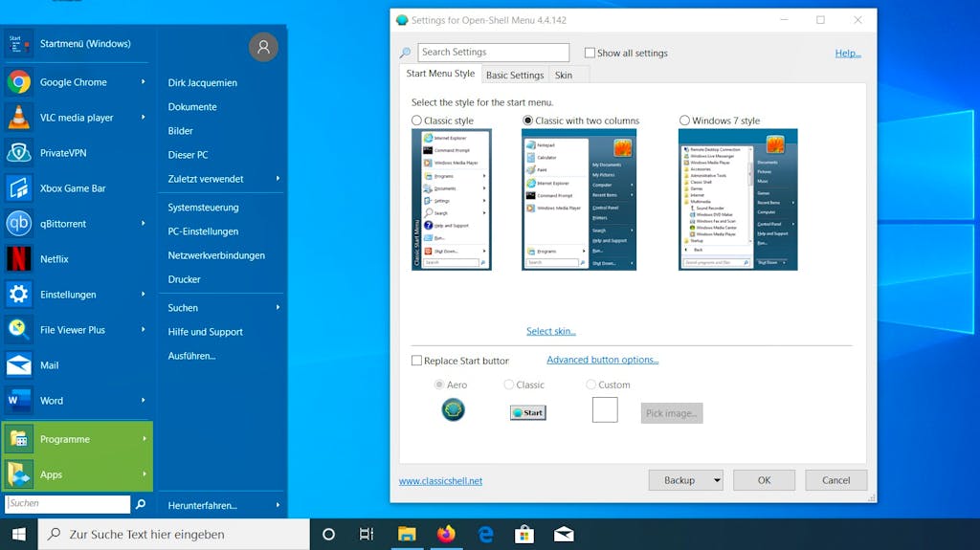
Task: Check the Replace Start button checkbox
Action: click(416, 361)
